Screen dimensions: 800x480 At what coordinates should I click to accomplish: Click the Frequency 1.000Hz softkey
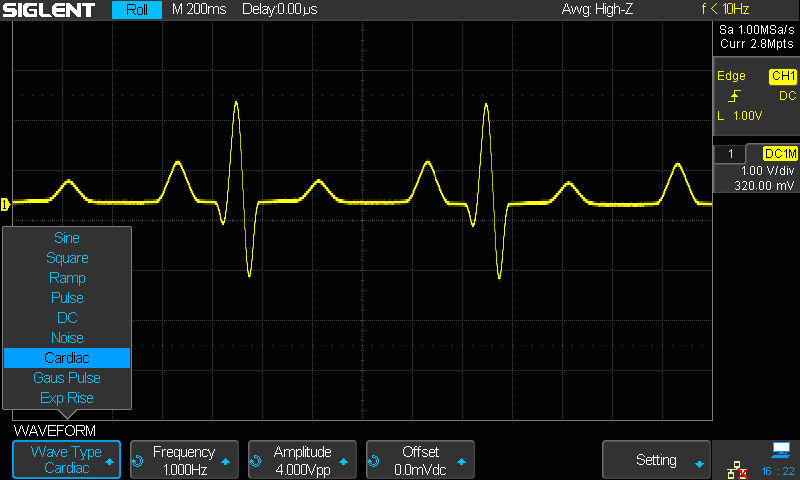[x=184, y=460]
